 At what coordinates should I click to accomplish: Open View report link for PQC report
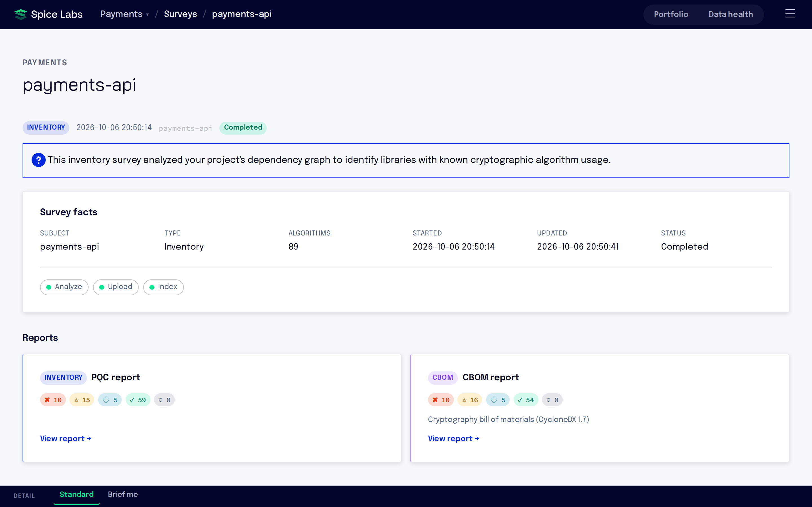[x=66, y=439]
